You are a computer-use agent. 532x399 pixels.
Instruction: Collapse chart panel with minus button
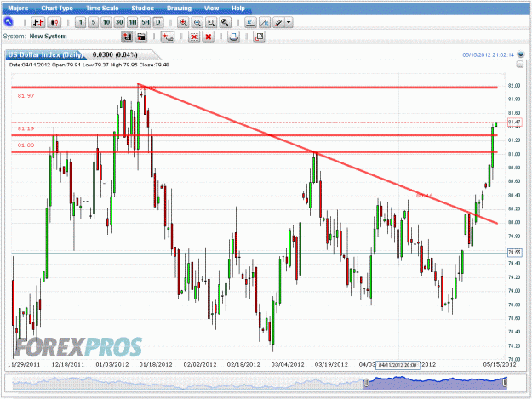pos(520,65)
